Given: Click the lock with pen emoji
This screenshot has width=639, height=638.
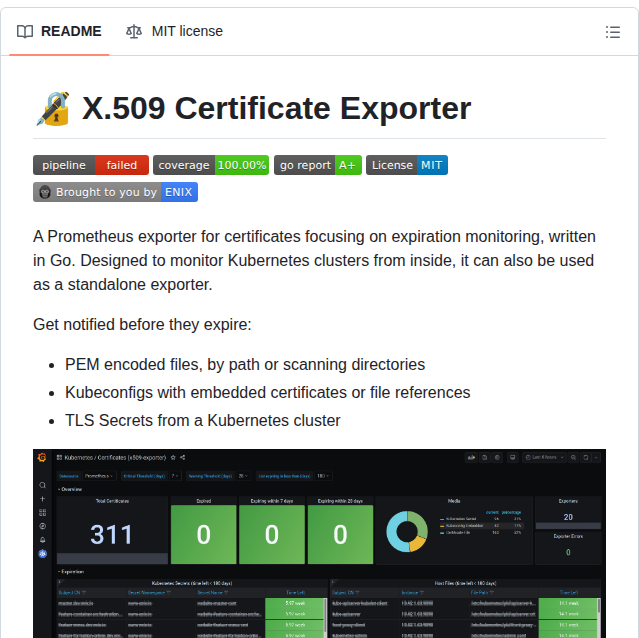Looking at the screenshot, I should tap(53, 109).
